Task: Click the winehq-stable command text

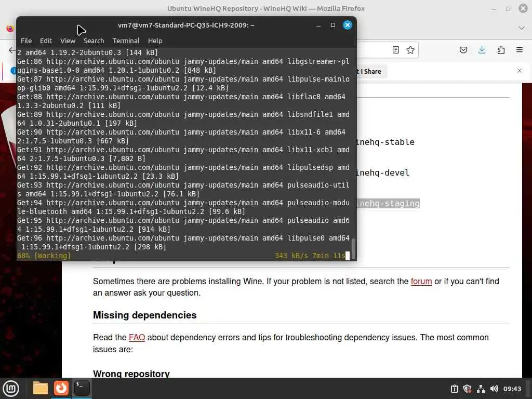Action: tap(386, 142)
